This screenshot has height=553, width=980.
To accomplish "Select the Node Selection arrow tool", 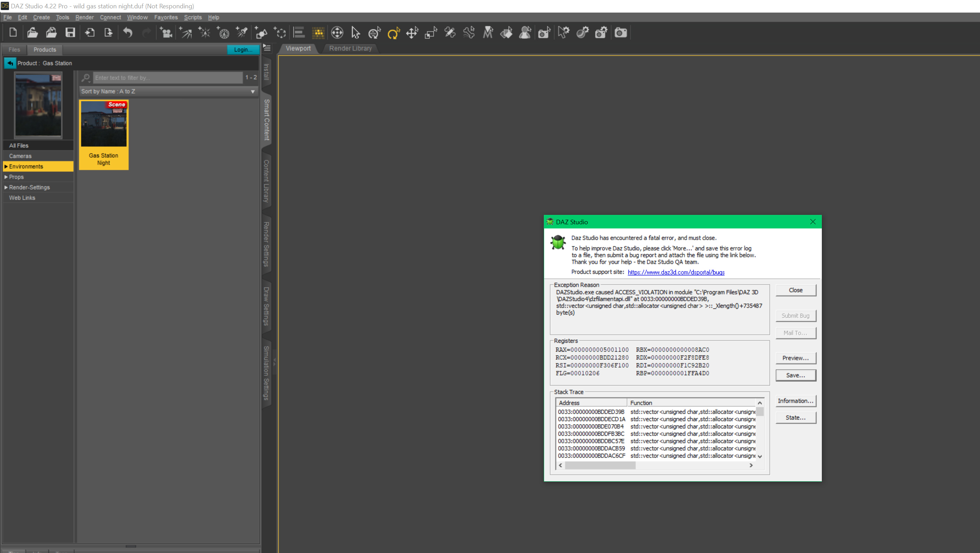I will click(x=355, y=33).
